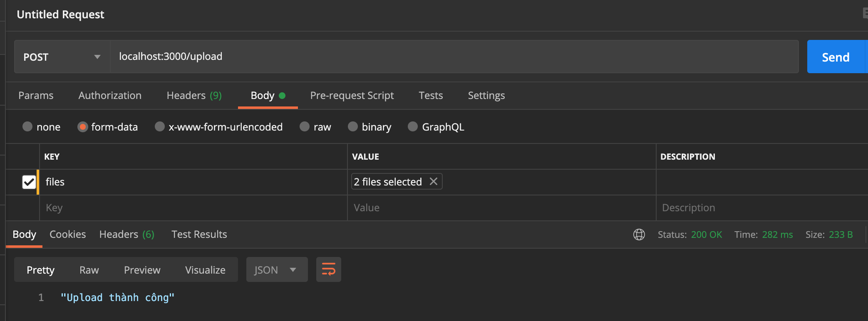868x321 pixels.
Task: Choose the GraphQL body option
Action: [x=413, y=126]
